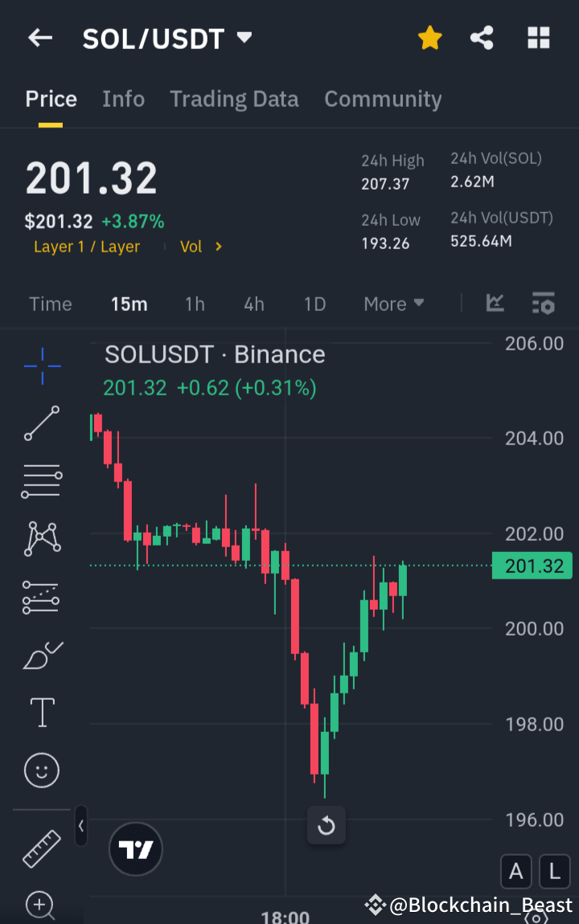
Task: Open the SOL/USDT pair selector dropdown
Action: [x=244, y=36]
